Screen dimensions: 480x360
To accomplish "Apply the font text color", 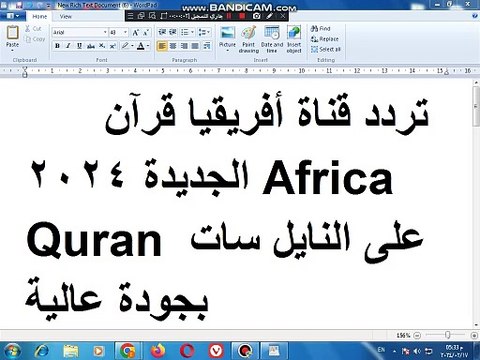I will click(141, 46).
